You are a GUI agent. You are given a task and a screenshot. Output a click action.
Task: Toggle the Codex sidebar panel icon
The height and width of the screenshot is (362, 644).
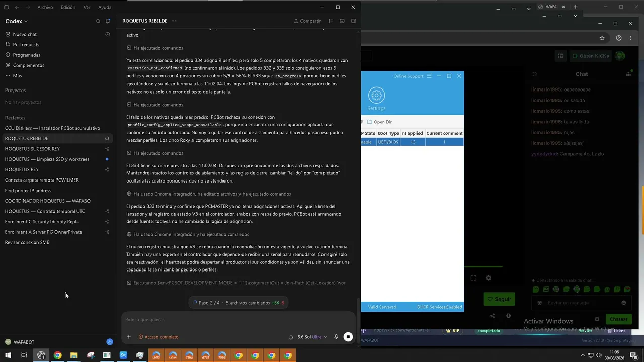7,7
